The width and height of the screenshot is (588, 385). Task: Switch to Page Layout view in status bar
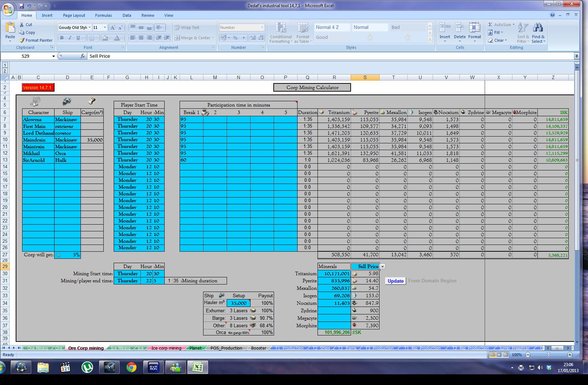(499, 355)
